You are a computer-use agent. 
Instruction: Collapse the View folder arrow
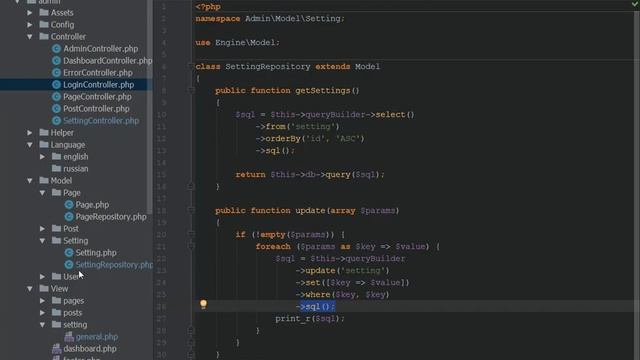coord(30,289)
